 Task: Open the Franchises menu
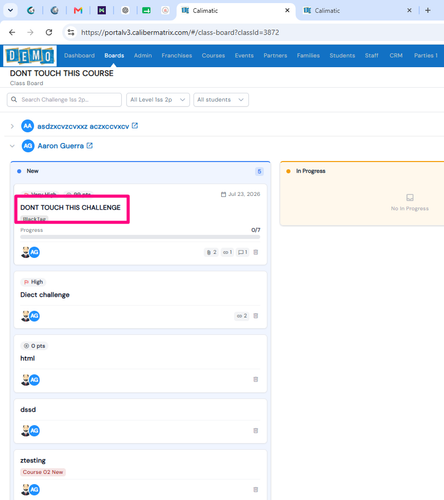pos(177,55)
